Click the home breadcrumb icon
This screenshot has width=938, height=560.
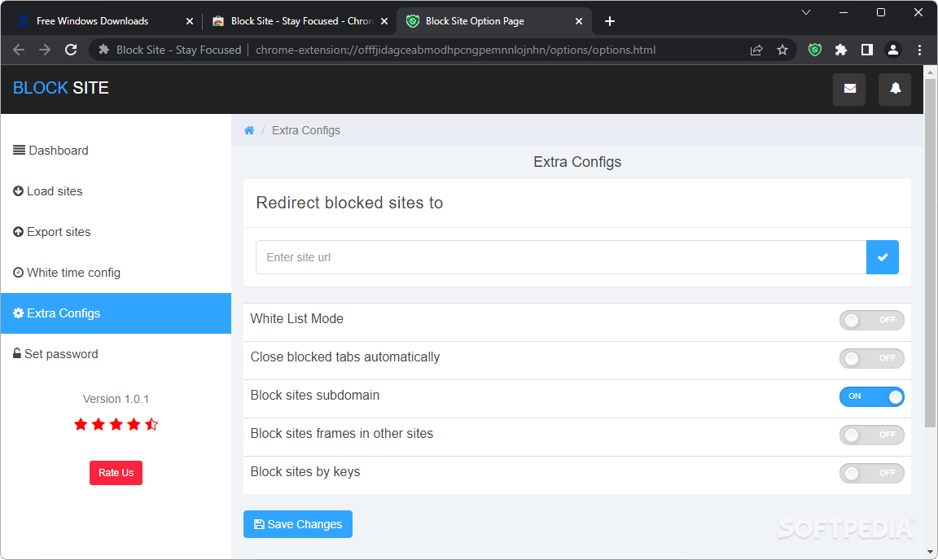click(249, 129)
